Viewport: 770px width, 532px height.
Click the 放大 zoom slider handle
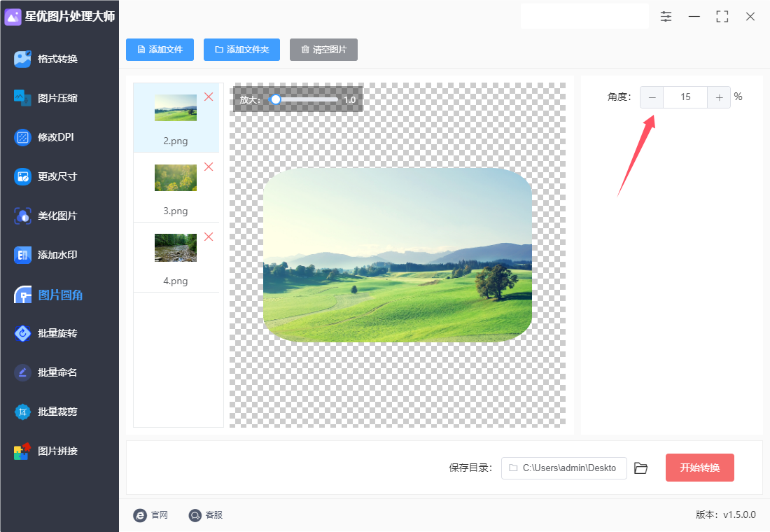click(276, 99)
